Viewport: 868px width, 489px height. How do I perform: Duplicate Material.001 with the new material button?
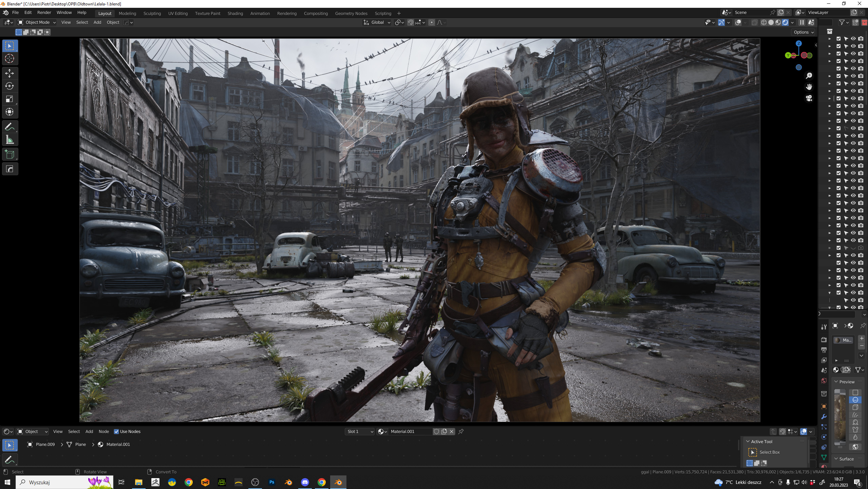(444, 432)
